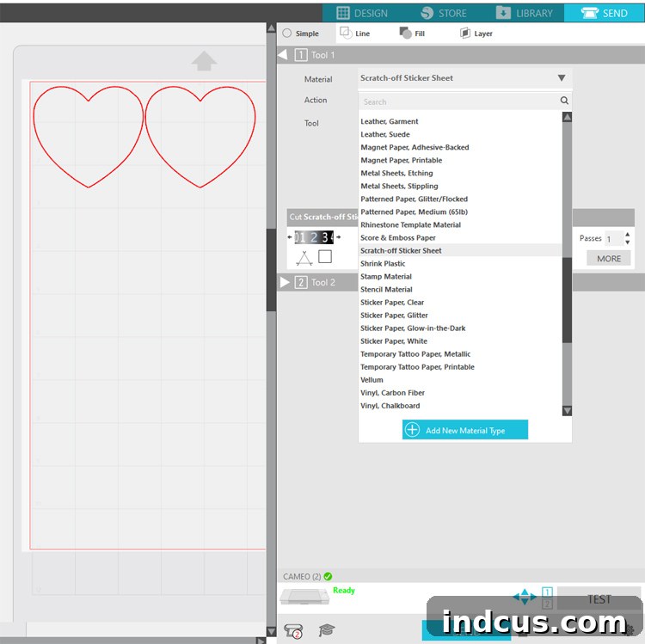Open the STORE tab

coord(444,13)
